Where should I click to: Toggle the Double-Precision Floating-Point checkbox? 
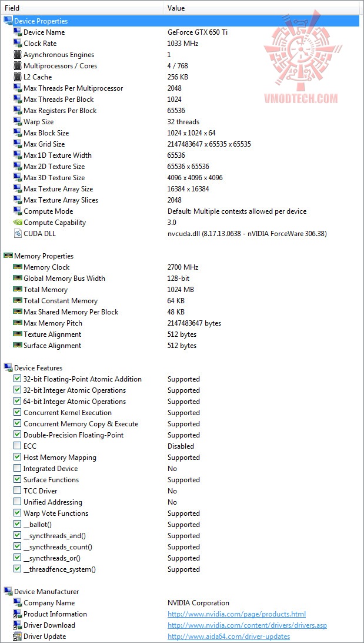coord(17,435)
